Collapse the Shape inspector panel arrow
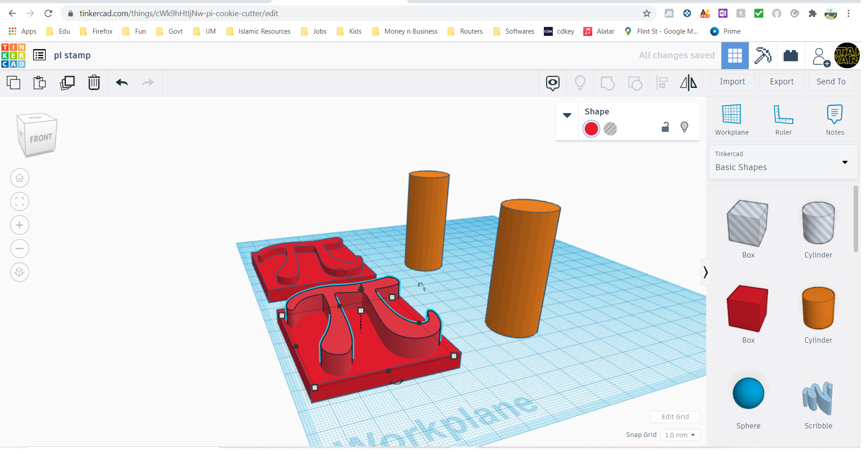The height and width of the screenshot is (454, 868). pos(567,115)
